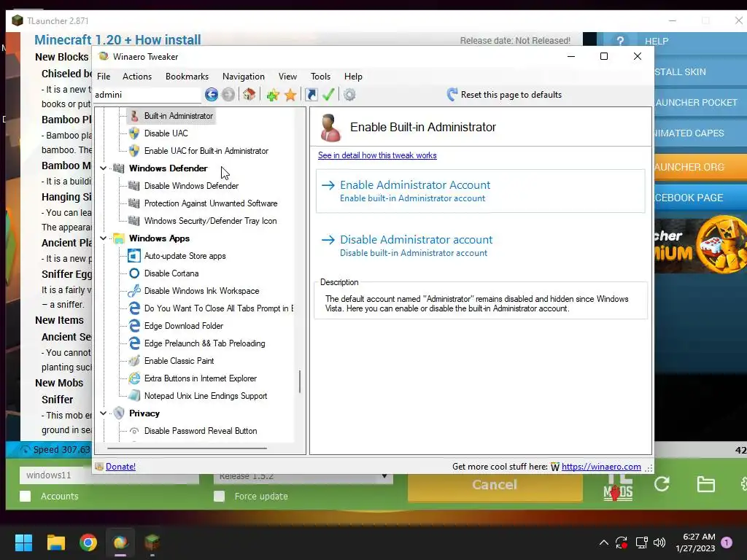747x560 pixels.
Task: Toggle the Accounts checkbox in TLauncher
Action: point(26,496)
